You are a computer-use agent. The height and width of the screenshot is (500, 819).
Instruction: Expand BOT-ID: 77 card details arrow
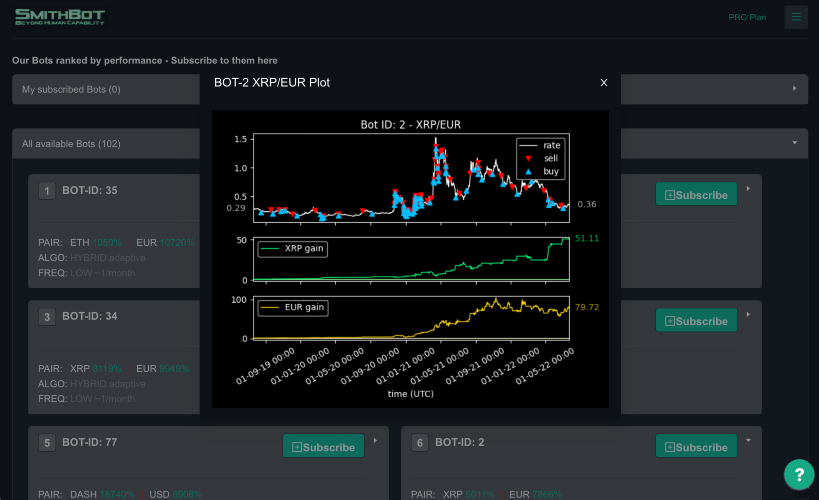[375, 440]
